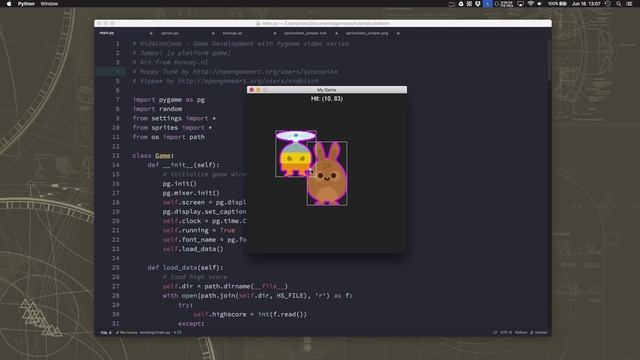The width and height of the screenshot is (640, 360).
Task: Switch to the main.py editor tab
Action: (107, 33)
